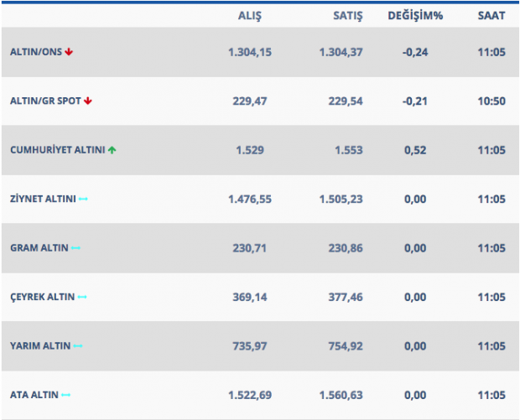Click the ZİYNET ALTINI alış price 1.476,55
This screenshot has height=420, width=520.
pos(250,199)
